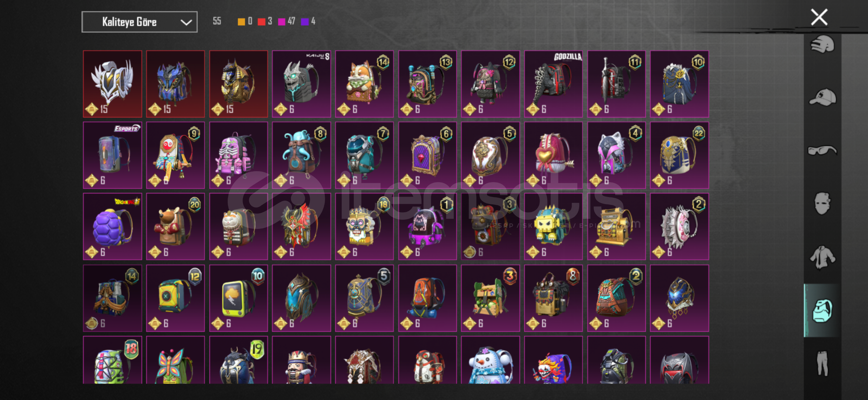Viewport: 868px width, 400px height.
Task: Open the pants category icon
Action: click(x=822, y=363)
